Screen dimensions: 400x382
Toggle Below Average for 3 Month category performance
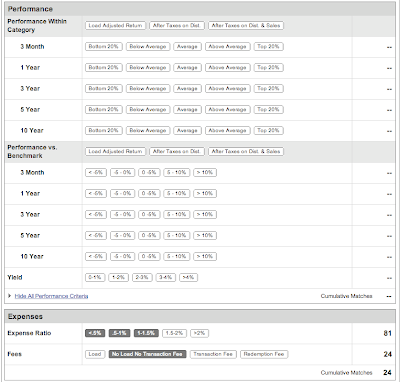148,47
